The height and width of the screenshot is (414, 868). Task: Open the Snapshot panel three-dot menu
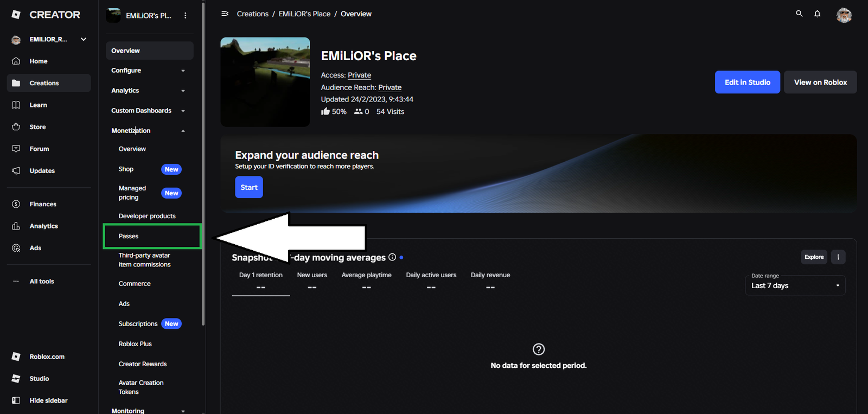[x=838, y=257]
